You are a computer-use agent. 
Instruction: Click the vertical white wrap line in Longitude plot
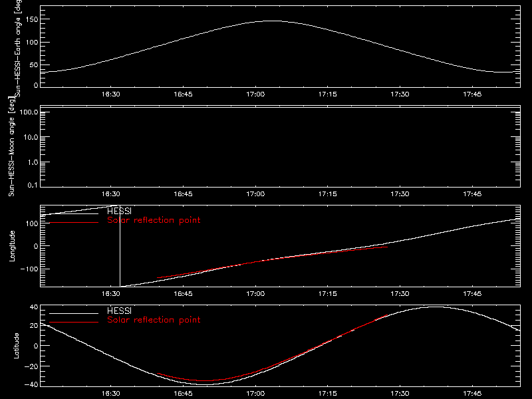[x=120, y=246]
